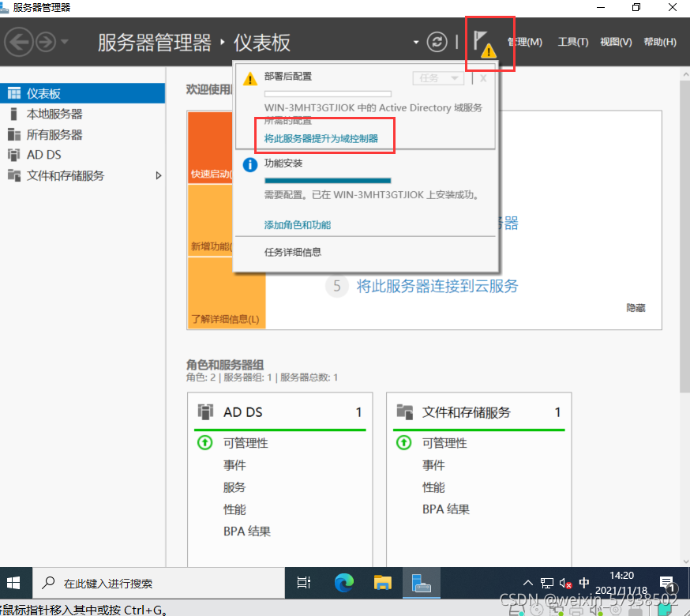Click 将此服务器提升为域控制器 link
Image resolution: width=690 pixels, height=616 pixels.
[x=321, y=139]
